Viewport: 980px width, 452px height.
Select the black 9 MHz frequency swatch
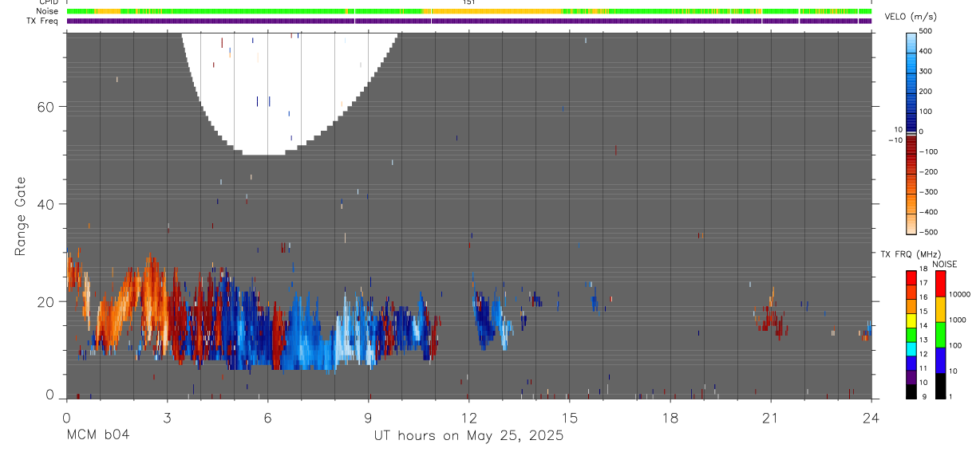(911, 391)
